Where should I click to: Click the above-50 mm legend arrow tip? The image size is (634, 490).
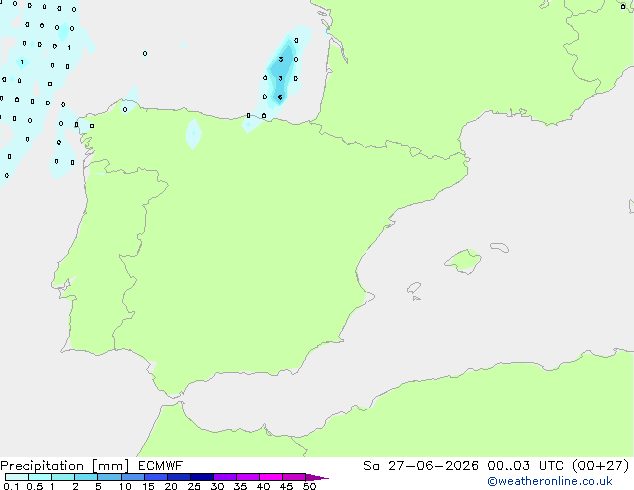[317, 477]
